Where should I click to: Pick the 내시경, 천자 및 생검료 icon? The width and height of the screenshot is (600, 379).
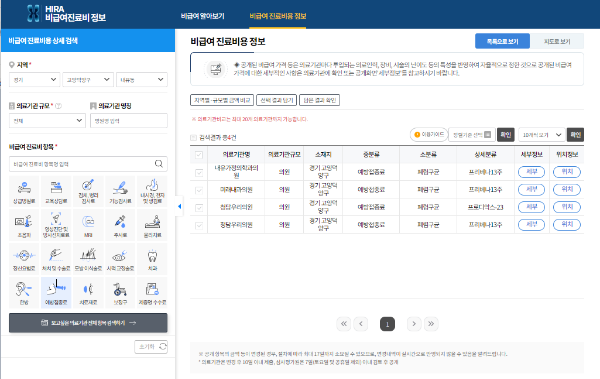[152, 191]
